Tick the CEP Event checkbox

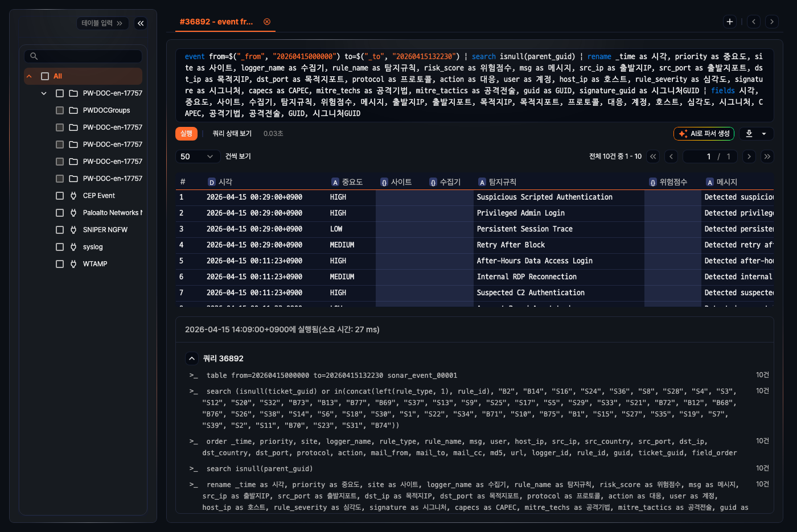[x=60, y=196]
